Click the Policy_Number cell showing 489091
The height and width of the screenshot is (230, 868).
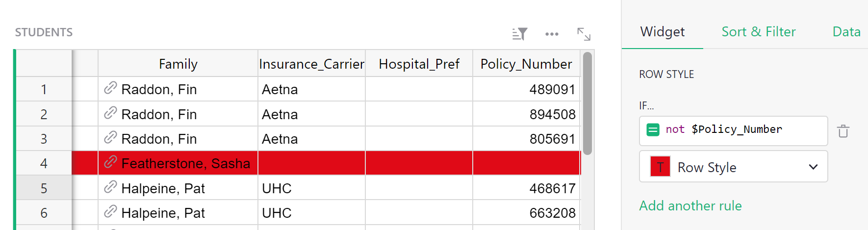(526, 89)
